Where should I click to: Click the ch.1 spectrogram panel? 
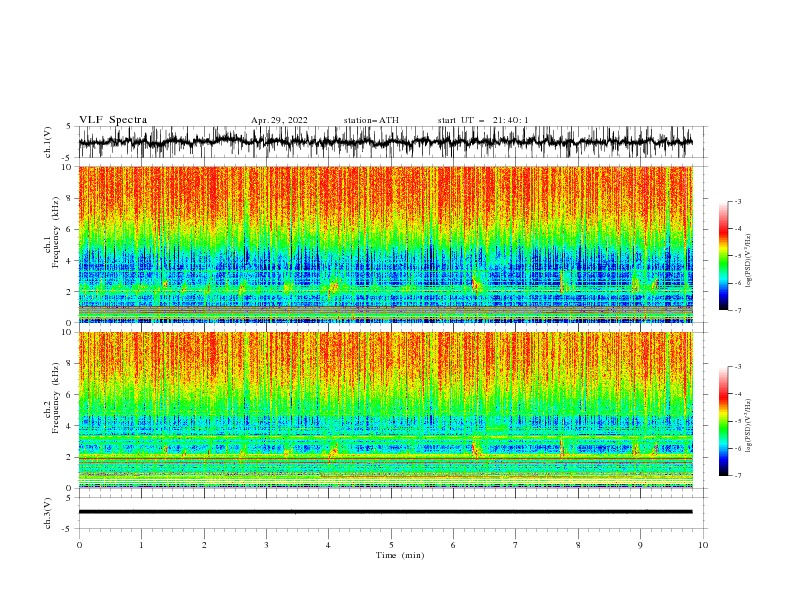pos(386,244)
